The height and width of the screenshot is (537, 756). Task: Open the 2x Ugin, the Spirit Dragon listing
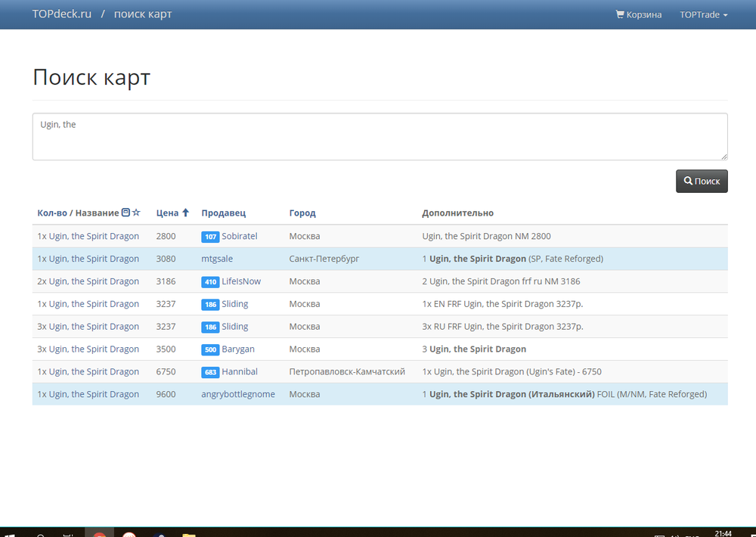pos(88,281)
